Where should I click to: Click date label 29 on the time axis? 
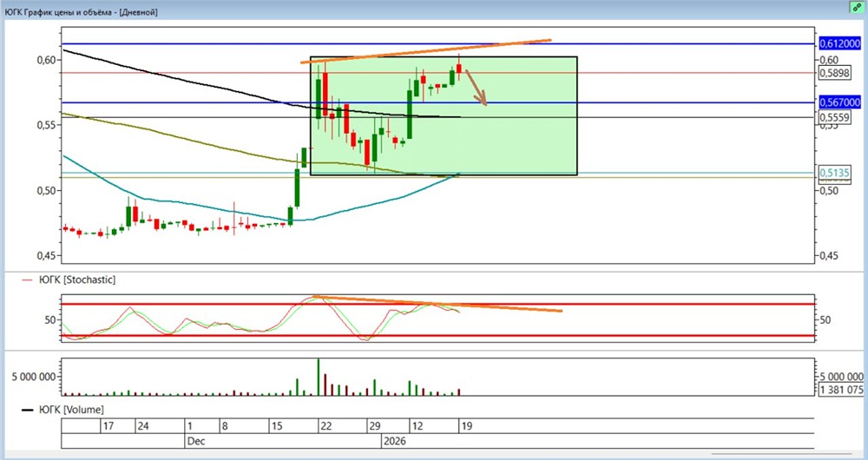click(x=375, y=427)
